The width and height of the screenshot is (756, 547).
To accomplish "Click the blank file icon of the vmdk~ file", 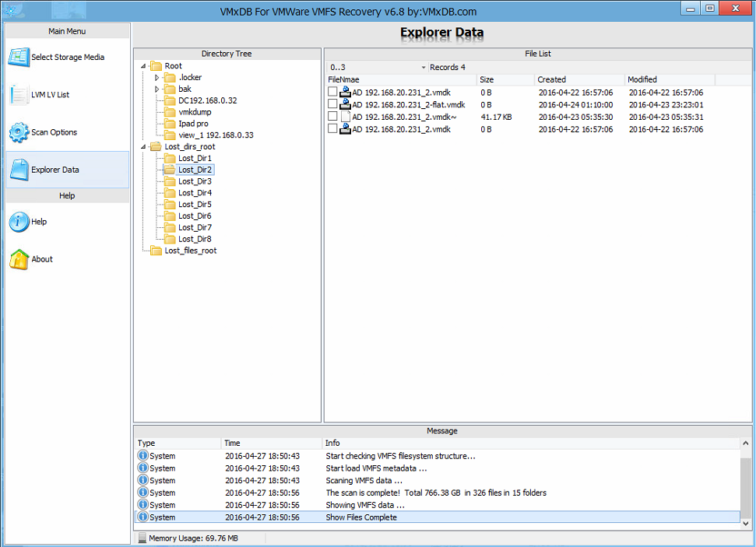I will (x=345, y=117).
